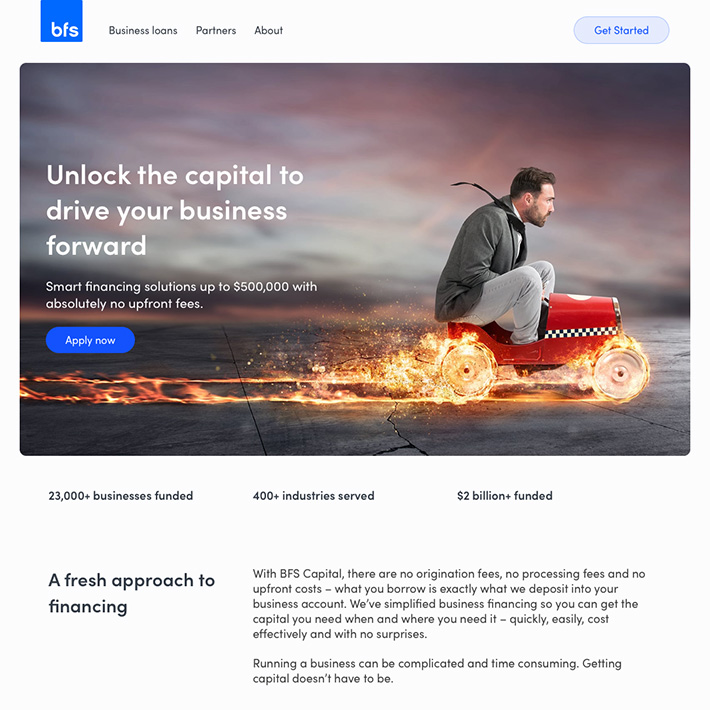Screen dimensions: 710x710
Task: Click the blue bfs logo
Action: tap(62, 21)
